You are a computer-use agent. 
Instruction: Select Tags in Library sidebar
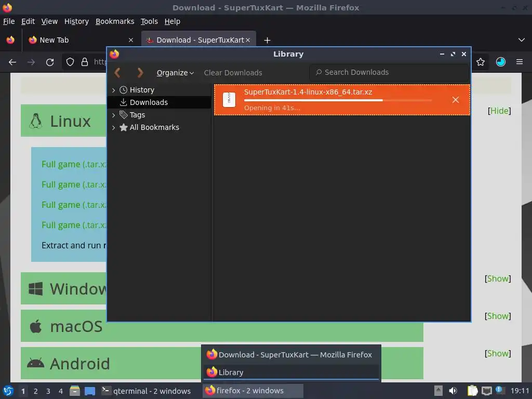click(159, 115)
